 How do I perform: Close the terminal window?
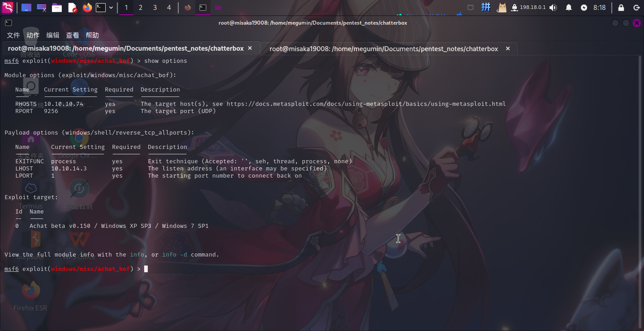[637, 23]
